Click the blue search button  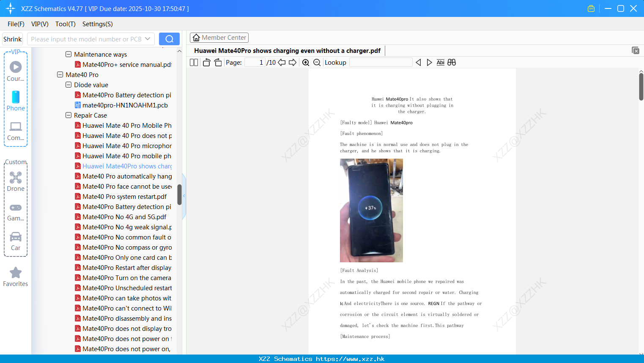(x=169, y=39)
